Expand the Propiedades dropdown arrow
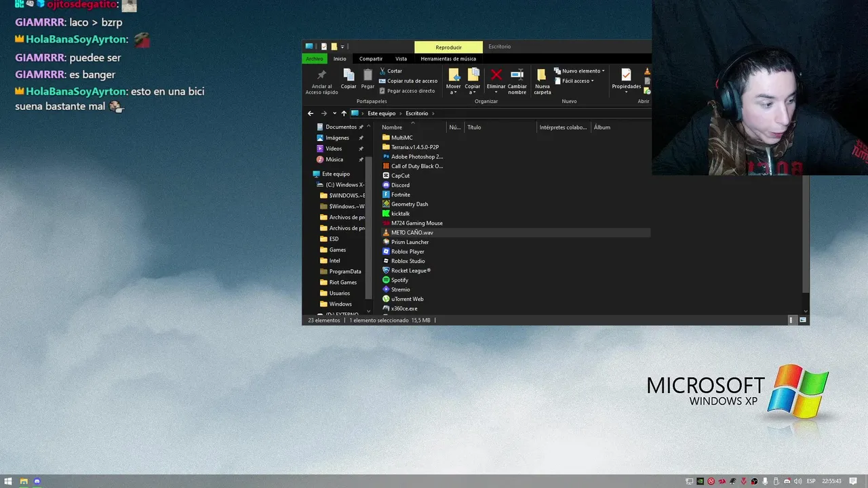This screenshot has height=488, width=868. pos(626,92)
